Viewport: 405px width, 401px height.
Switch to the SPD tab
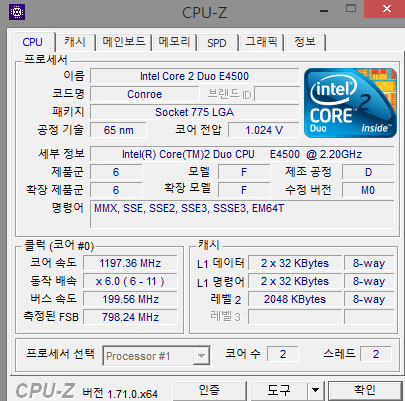(217, 43)
